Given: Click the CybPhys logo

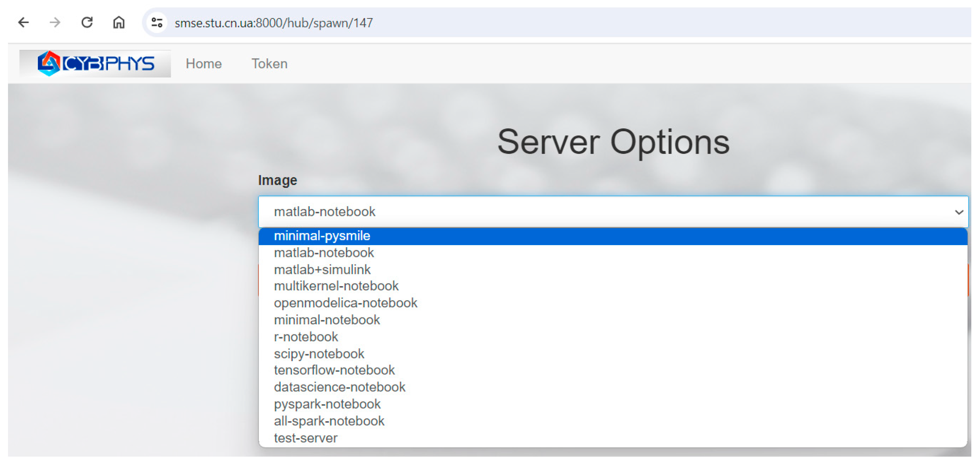Looking at the screenshot, I should pyautogui.click(x=95, y=64).
